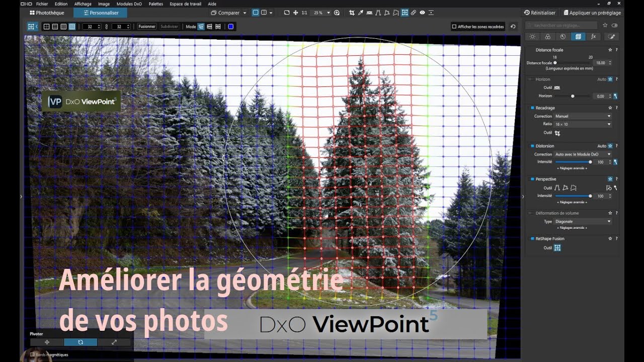The width and height of the screenshot is (644, 362).
Task: Adjust the Distorsion Intensité slider
Action: click(573, 162)
